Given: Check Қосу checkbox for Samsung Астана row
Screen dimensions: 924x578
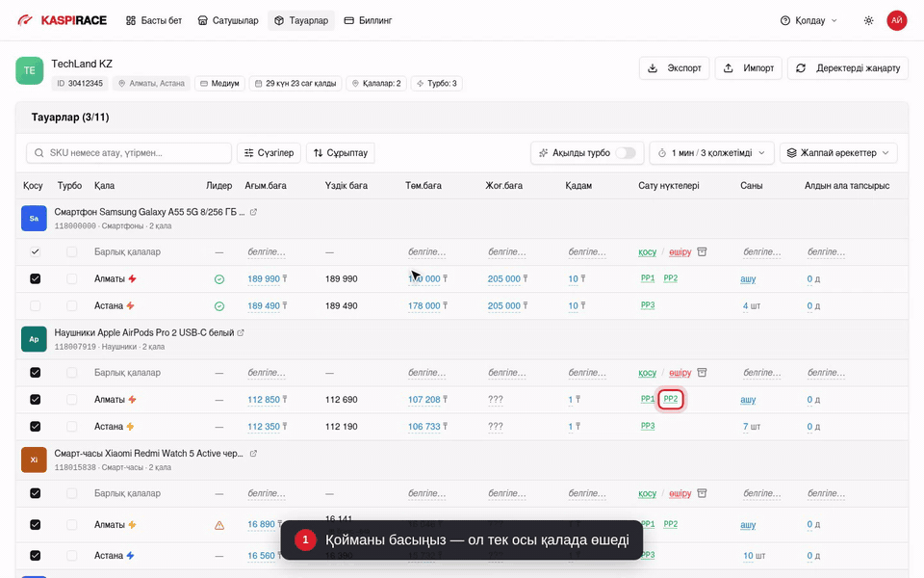Looking at the screenshot, I should (x=36, y=306).
